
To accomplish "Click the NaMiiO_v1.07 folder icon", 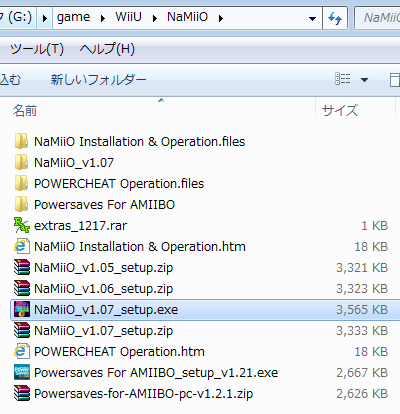I will (x=22, y=163).
